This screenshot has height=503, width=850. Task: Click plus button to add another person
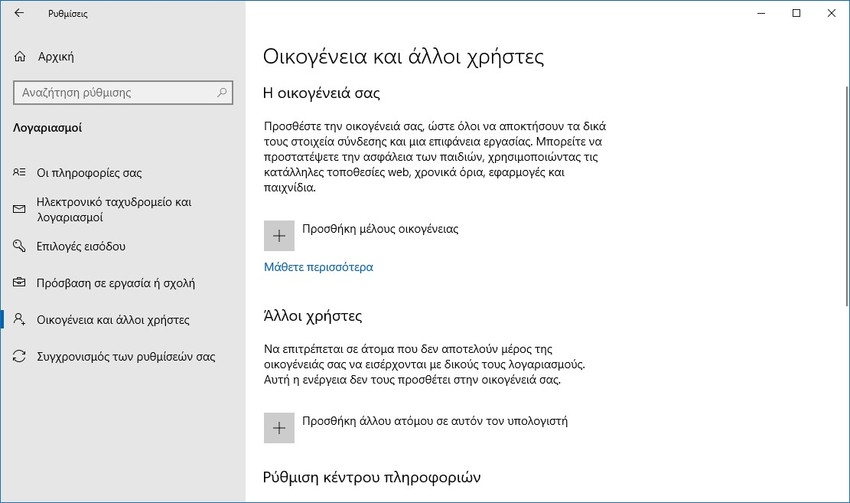point(279,428)
